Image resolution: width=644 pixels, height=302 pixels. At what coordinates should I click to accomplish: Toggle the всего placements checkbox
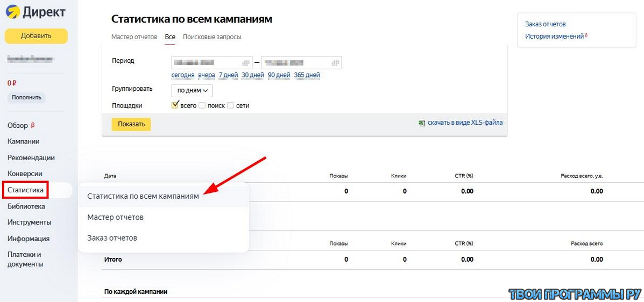pyautogui.click(x=174, y=105)
